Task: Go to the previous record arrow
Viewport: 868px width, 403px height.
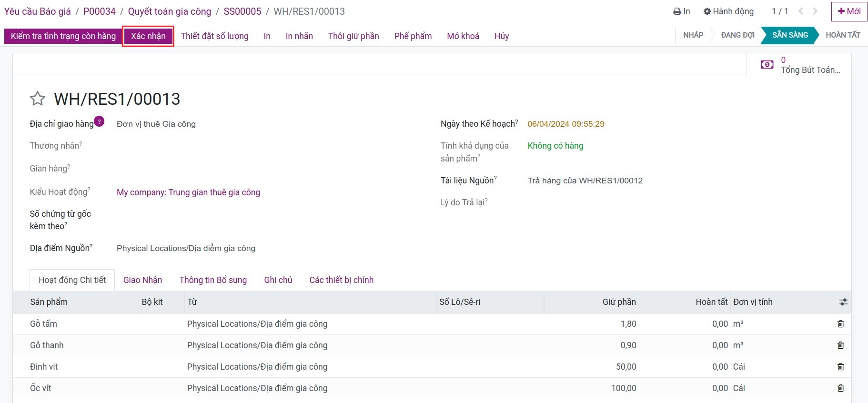Action: pyautogui.click(x=801, y=11)
